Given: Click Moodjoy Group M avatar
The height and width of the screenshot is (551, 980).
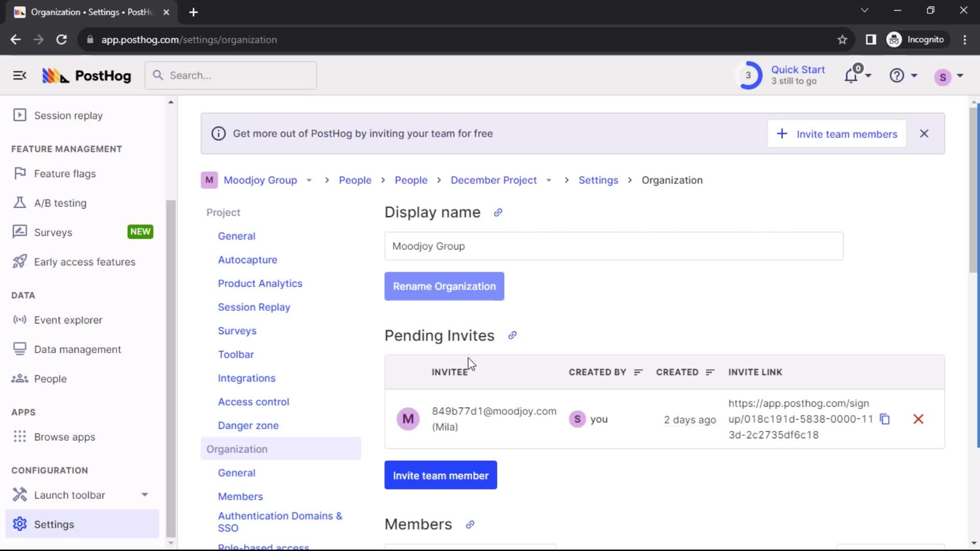Looking at the screenshot, I should click(x=209, y=180).
